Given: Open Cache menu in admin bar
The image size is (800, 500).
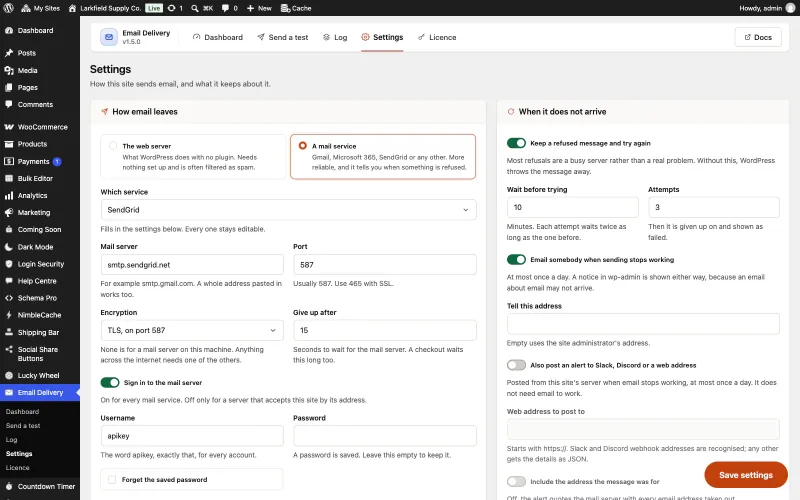Looking at the screenshot, I should pos(296,8).
